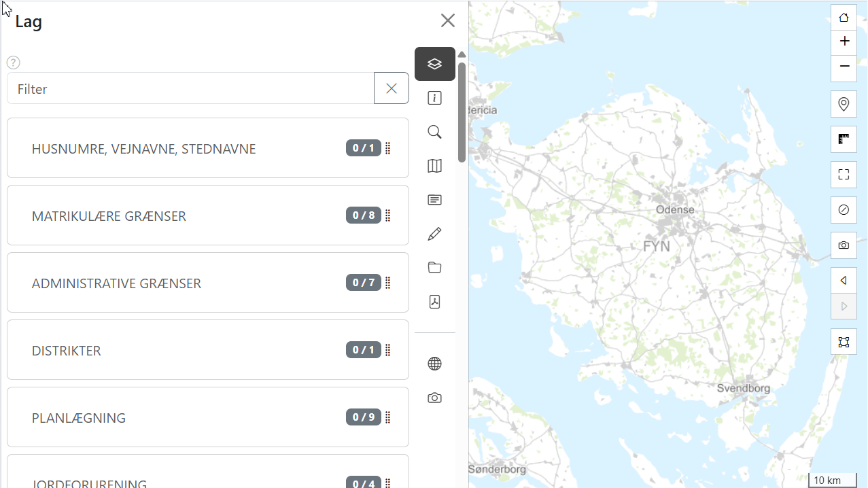
Task: Open the PDF print tool
Action: coord(435,302)
